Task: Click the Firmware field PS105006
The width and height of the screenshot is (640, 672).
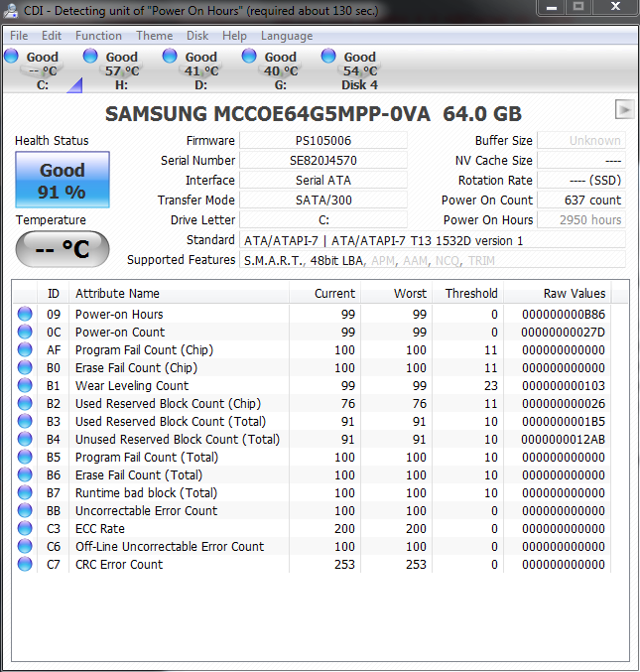Action: point(323,141)
